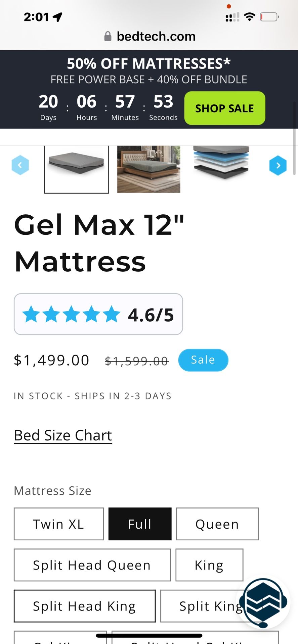Select the Queen mattress size
This screenshot has width=298, height=644.
coord(217,524)
